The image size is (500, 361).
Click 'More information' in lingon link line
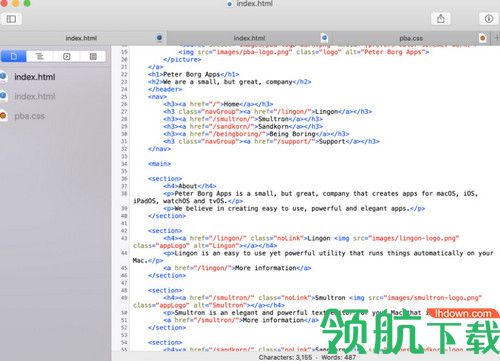[x=266, y=268]
